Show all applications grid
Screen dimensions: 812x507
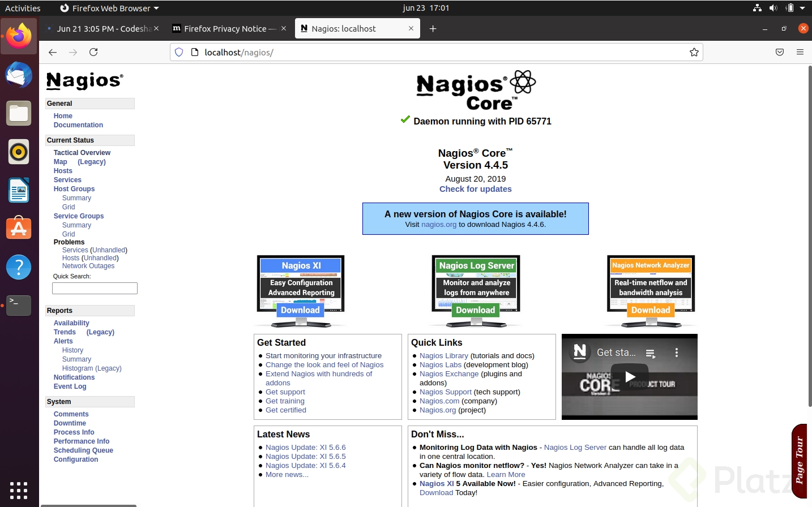point(19,490)
